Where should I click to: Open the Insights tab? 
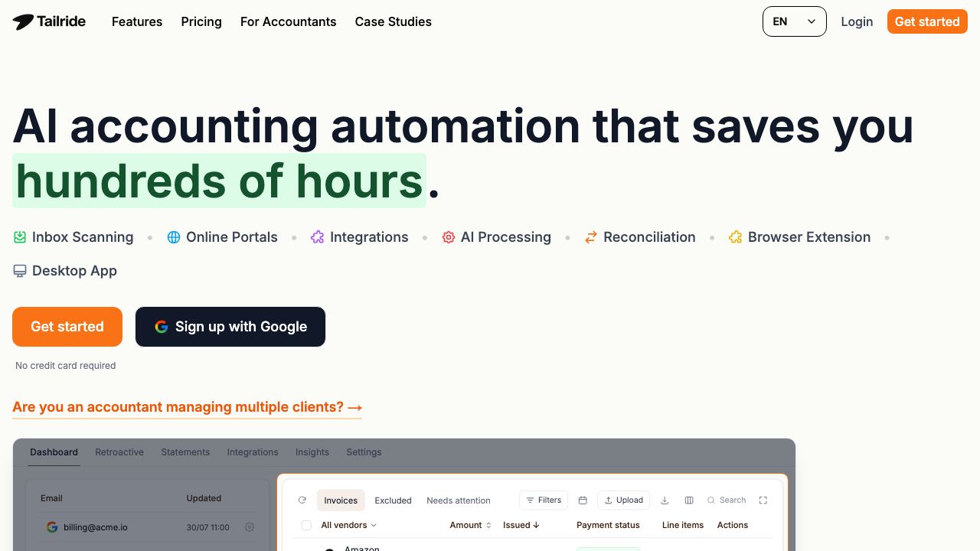coord(312,452)
